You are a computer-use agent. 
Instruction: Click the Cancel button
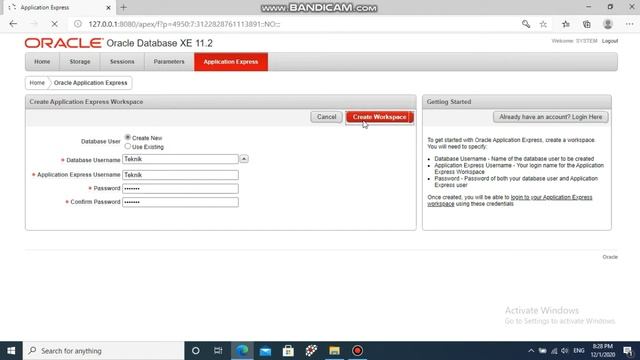click(x=327, y=117)
